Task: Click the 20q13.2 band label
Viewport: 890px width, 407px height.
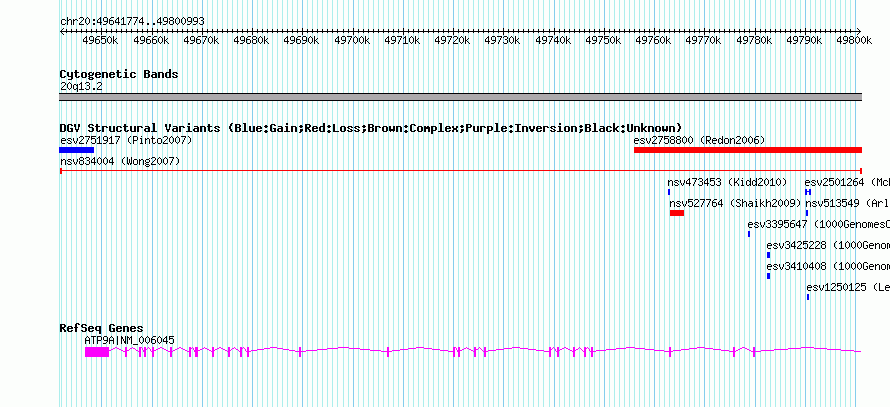Action: 81,86
